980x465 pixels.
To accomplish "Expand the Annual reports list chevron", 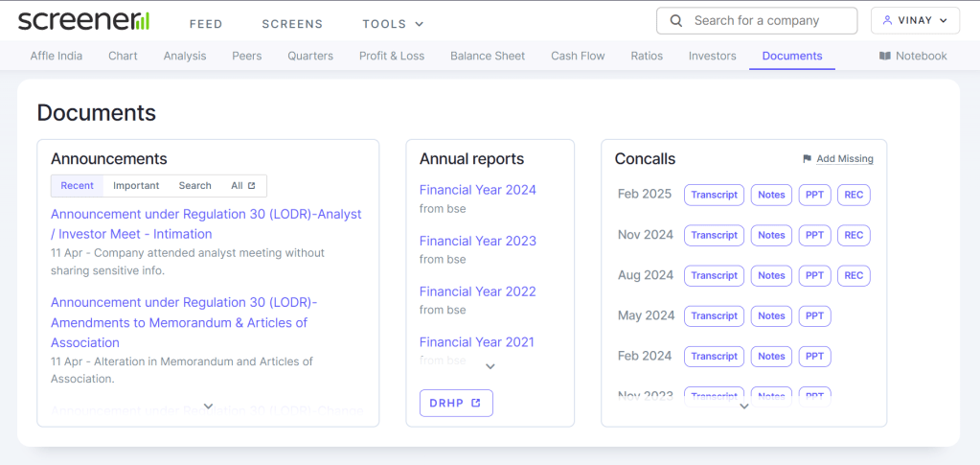I will pyautogui.click(x=490, y=366).
